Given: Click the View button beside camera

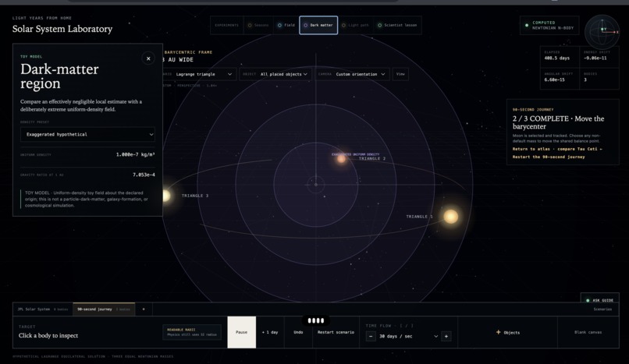Looking at the screenshot, I should point(400,74).
